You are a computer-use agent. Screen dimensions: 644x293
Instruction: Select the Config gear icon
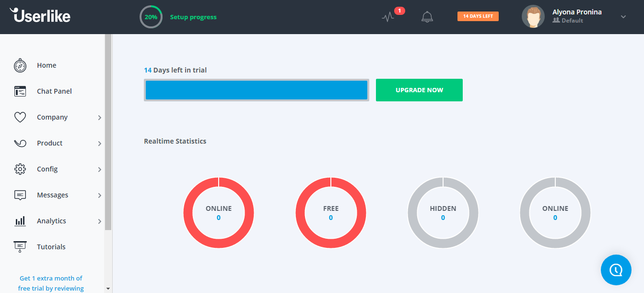(20, 169)
